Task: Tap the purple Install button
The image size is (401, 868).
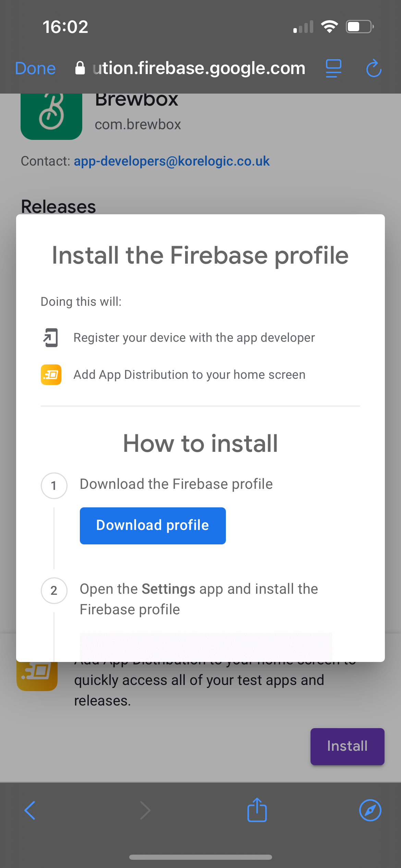Action: [x=347, y=746]
